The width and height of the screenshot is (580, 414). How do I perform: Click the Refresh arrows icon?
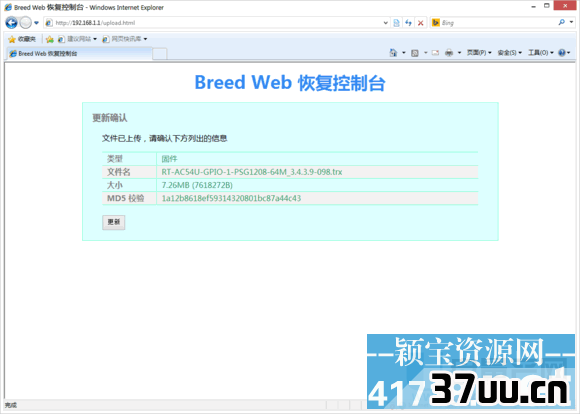tap(408, 23)
